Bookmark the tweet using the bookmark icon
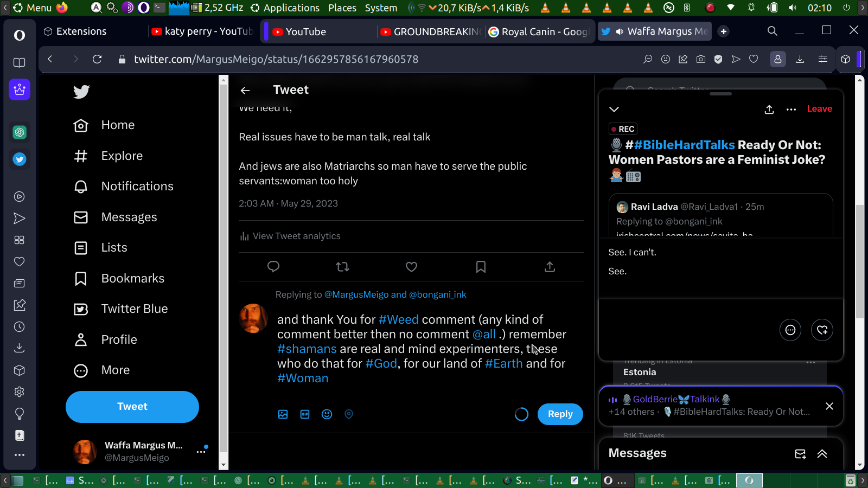The height and width of the screenshot is (488, 868). pos(481,267)
